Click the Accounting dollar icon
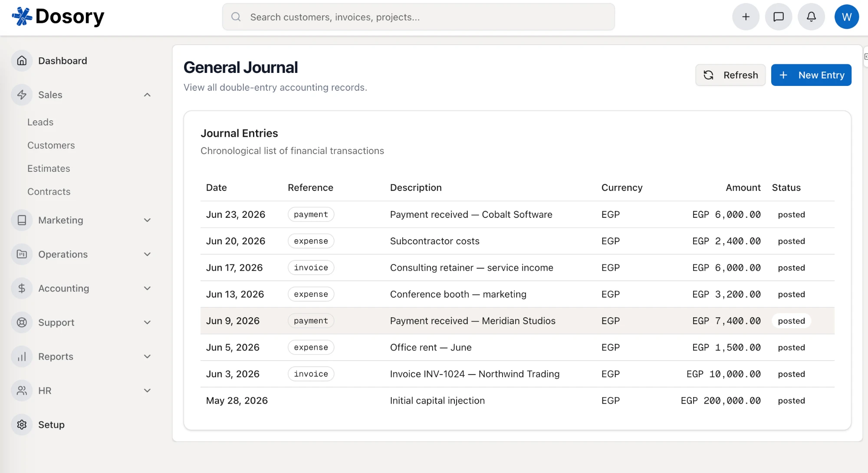The width and height of the screenshot is (868, 473). (22, 288)
